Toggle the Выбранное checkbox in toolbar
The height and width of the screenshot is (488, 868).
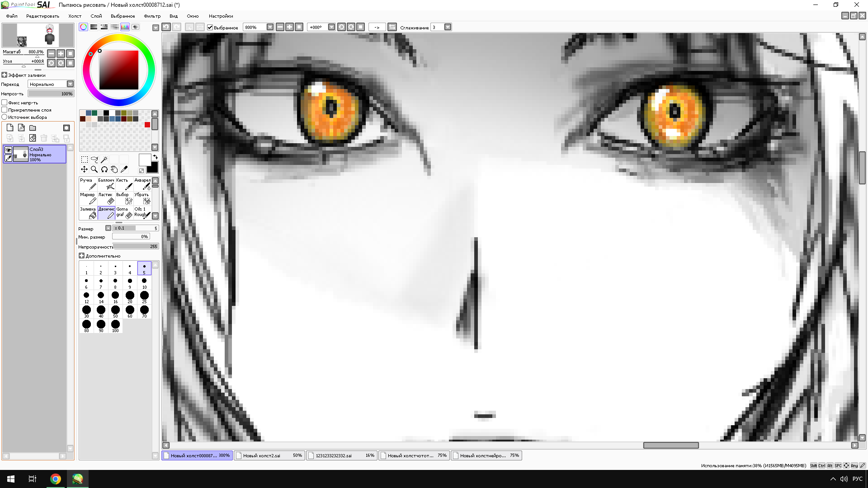(210, 28)
